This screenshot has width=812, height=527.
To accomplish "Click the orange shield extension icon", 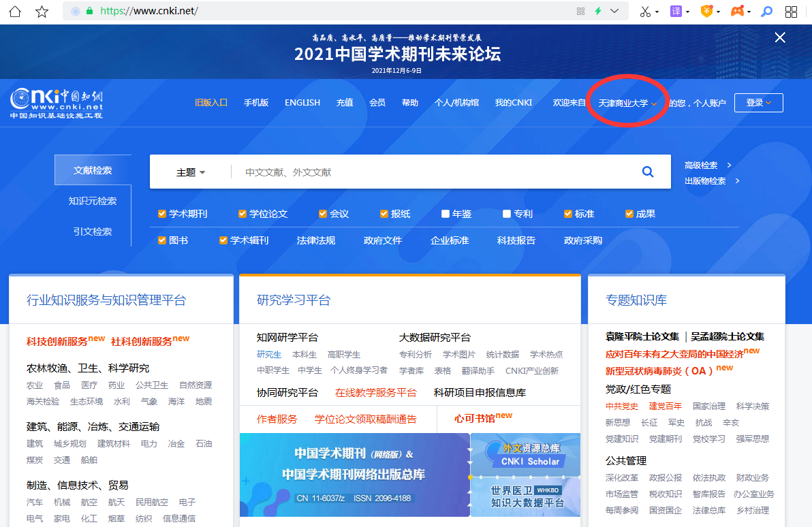I will click(706, 12).
